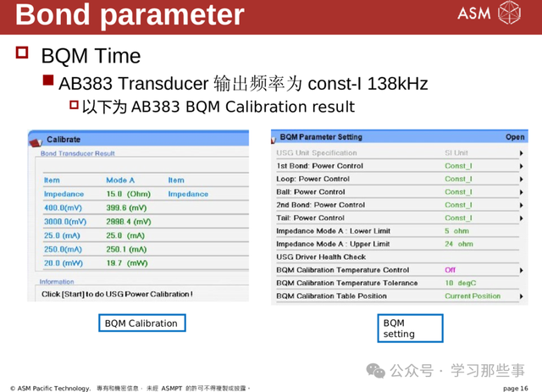Click the BQM Time heading

(x=91, y=56)
